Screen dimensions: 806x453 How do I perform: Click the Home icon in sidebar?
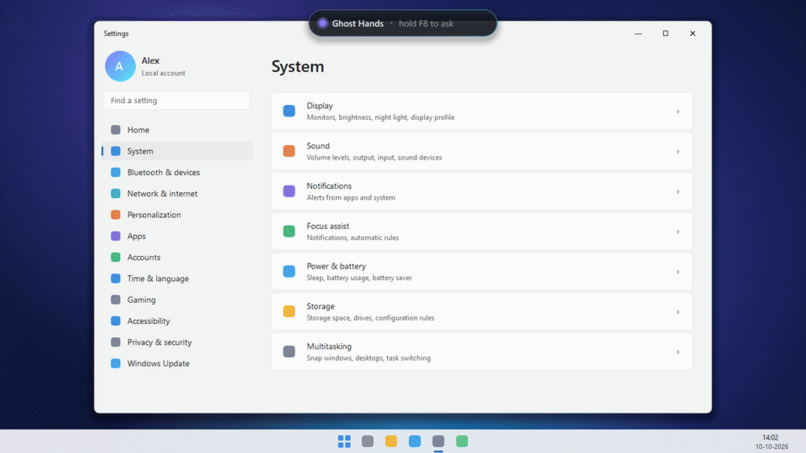pyautogui.click(x=116, y=130)
